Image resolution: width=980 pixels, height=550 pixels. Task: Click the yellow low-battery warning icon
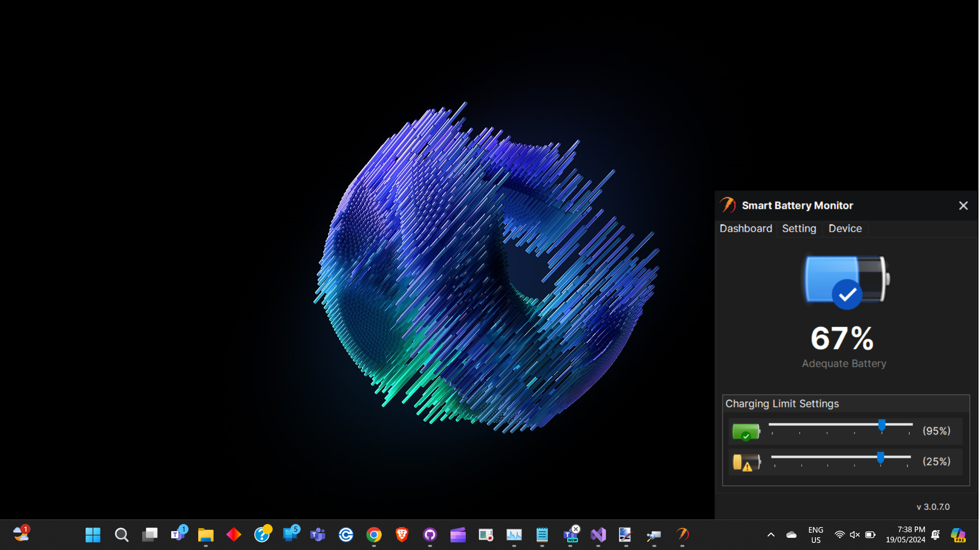click(x=746, y=462)
